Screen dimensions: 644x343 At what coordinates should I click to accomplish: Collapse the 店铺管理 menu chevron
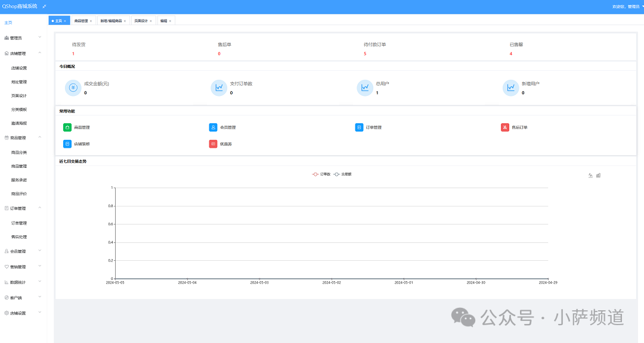[x=40, y=53]
